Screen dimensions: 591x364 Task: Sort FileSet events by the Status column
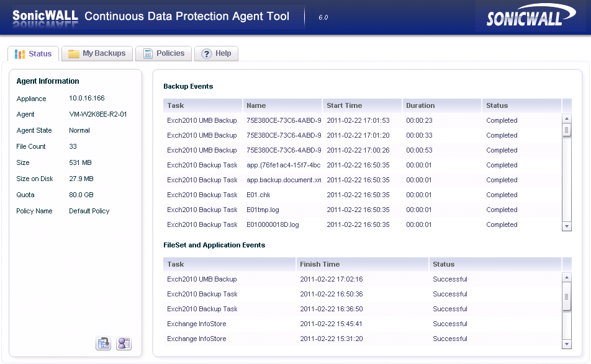(495, 265)
